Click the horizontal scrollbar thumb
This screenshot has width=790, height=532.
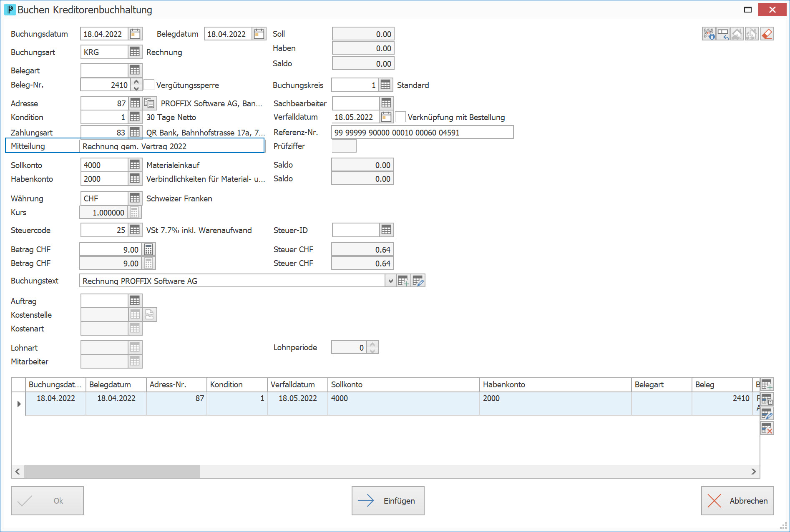[x=112, y=472]
